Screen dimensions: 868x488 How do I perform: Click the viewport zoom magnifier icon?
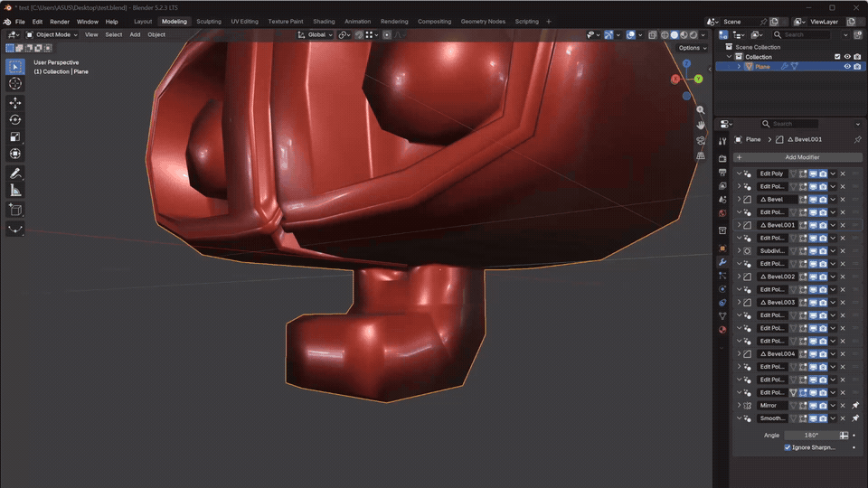pos(700,110)
